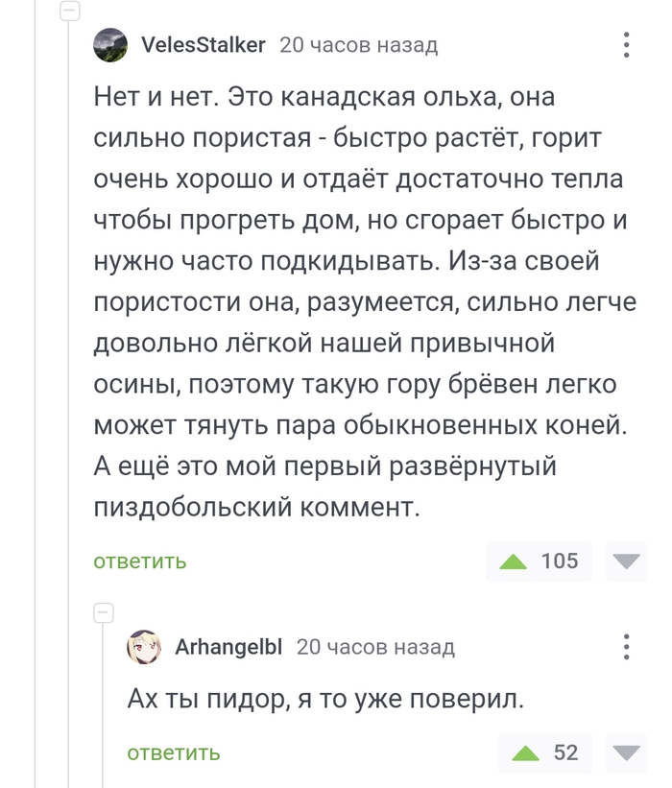The image size is (672, 788).
Task: Open three-dot menu on VelesStalker's comment
Action: (x=626, y=45)
